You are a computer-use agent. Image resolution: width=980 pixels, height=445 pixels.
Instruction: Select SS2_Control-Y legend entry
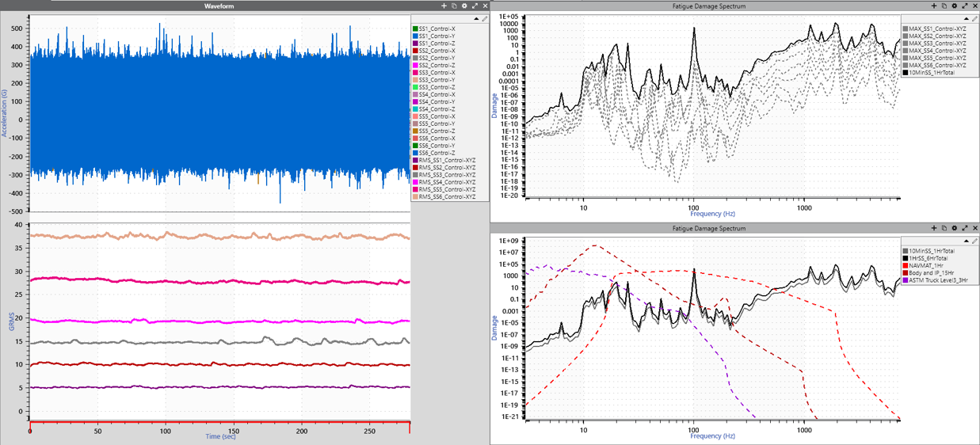pyautogui.click(x=433, y=58)
